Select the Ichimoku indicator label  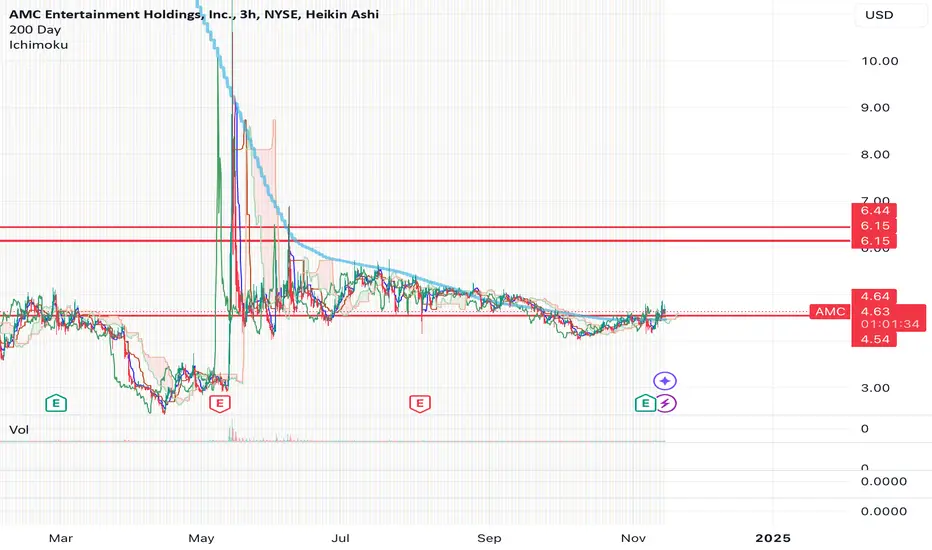tap(39, 45)
